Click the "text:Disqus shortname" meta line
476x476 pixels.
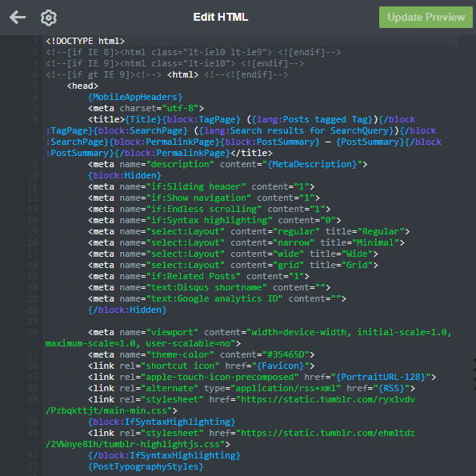pyautogui.click(x=209, y=287)
